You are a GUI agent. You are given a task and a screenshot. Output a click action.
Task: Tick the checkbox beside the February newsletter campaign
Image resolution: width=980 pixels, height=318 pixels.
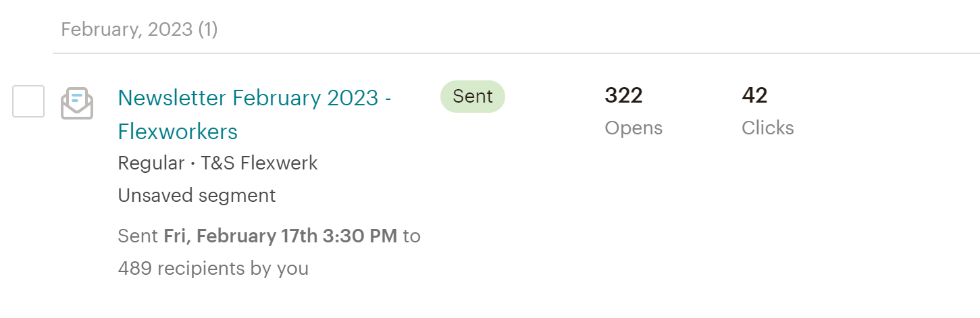coord(28,101)
